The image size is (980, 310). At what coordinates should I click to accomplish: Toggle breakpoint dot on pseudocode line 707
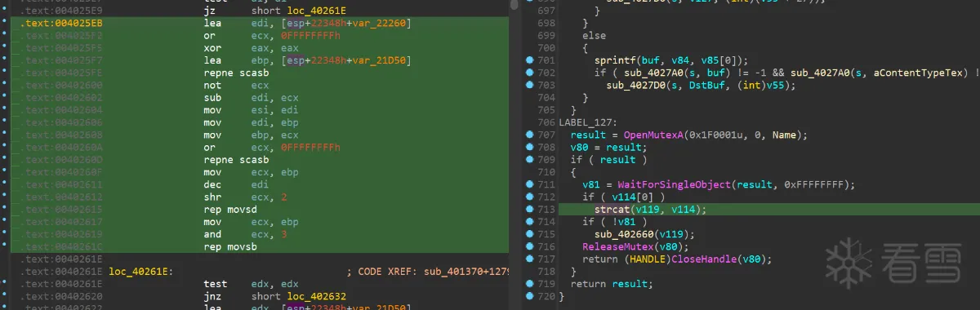(x=530, y=135)
